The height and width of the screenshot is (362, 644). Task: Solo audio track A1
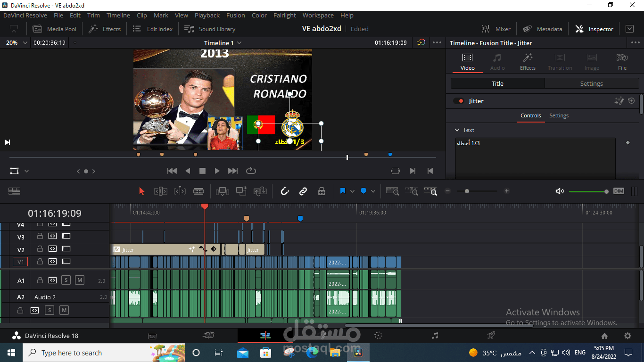66,280
